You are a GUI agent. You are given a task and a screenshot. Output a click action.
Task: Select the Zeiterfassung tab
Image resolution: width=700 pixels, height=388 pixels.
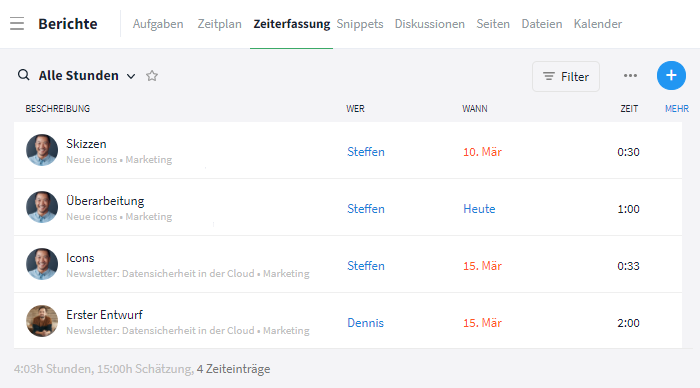pyautogui.click(x=292, y=24)
